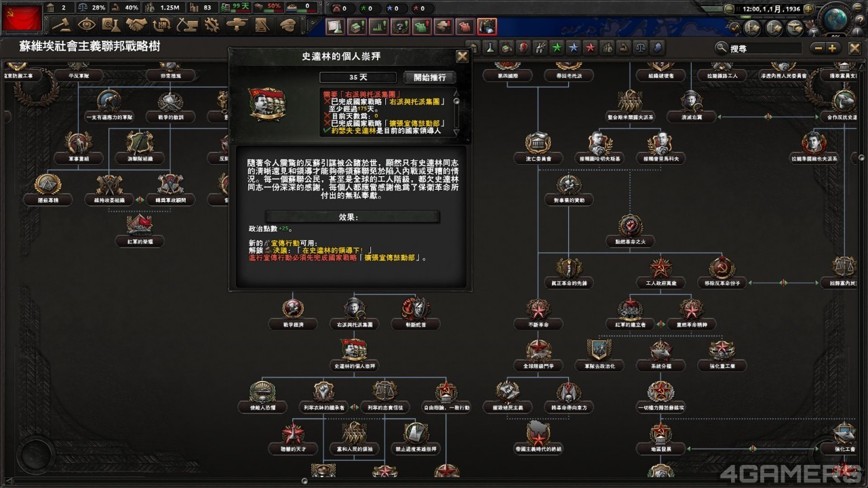Select the 點燃革命之火 focus node
This screenshot has width=868, height=488.
(x=630, y=230)
